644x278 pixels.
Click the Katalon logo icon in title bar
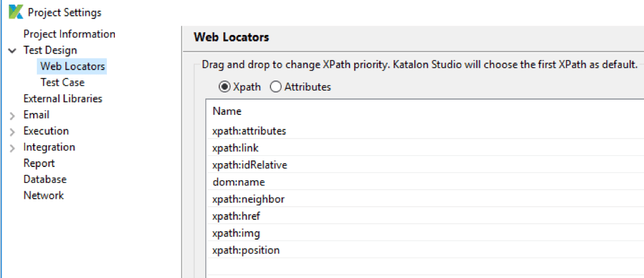click(x=16, y=13)
